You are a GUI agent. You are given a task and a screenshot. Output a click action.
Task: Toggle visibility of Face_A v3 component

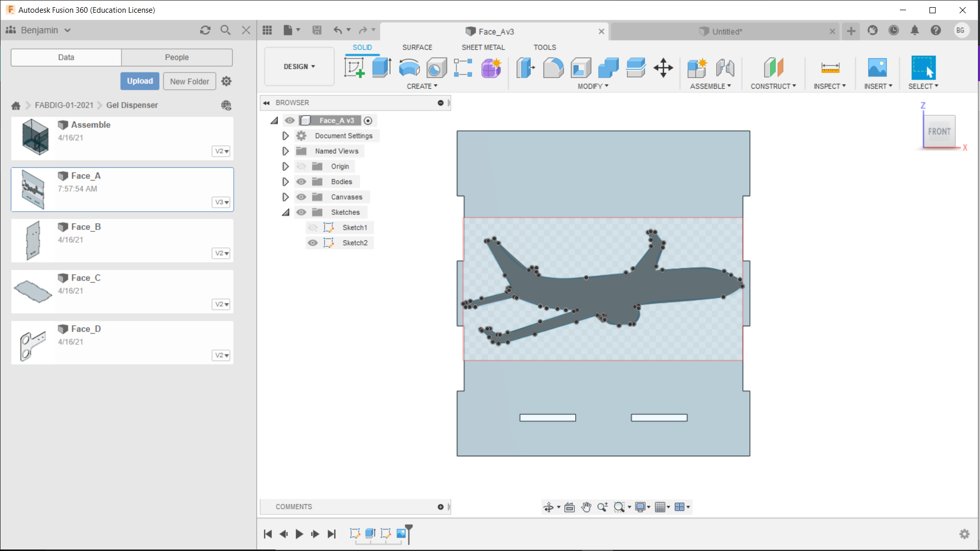[289, 120]
